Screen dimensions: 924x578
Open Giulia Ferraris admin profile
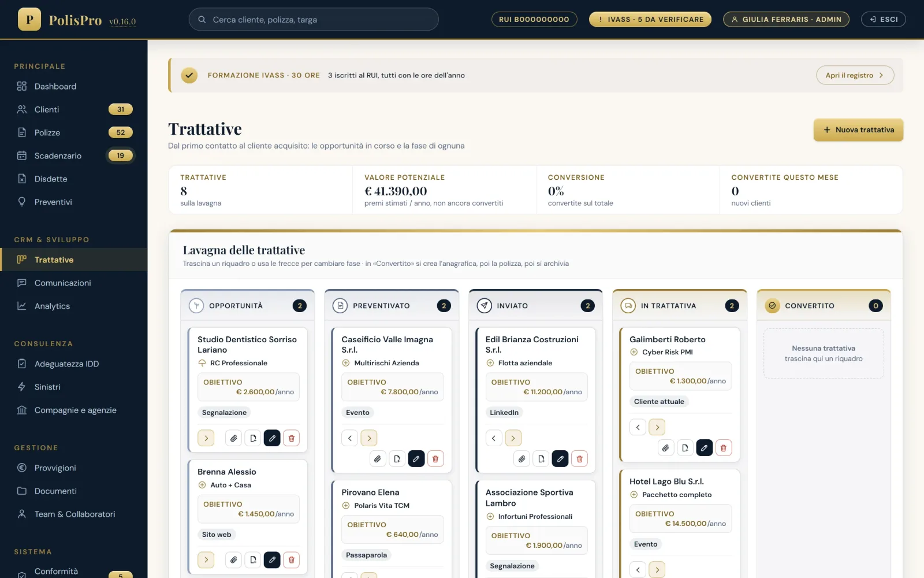(786, 19)
